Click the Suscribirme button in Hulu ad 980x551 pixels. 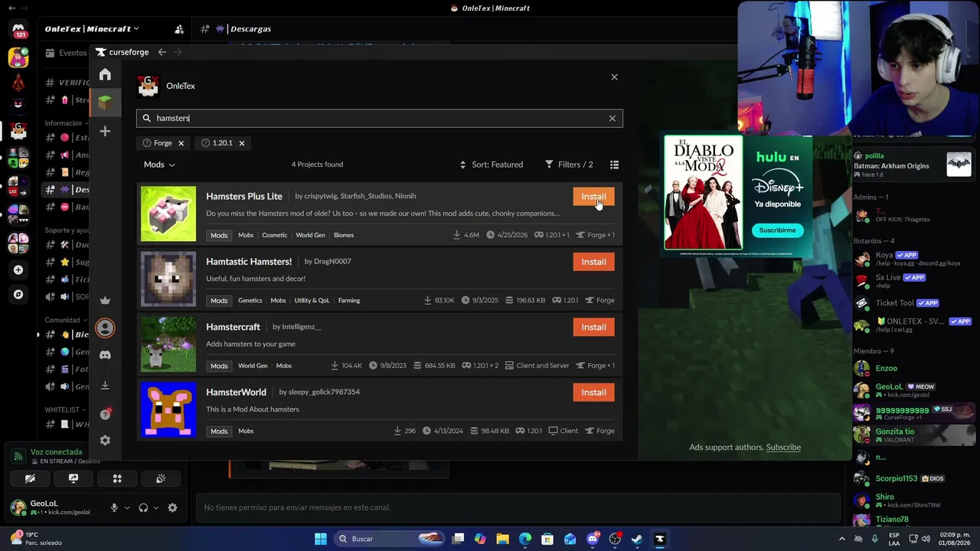pos(777,230)
